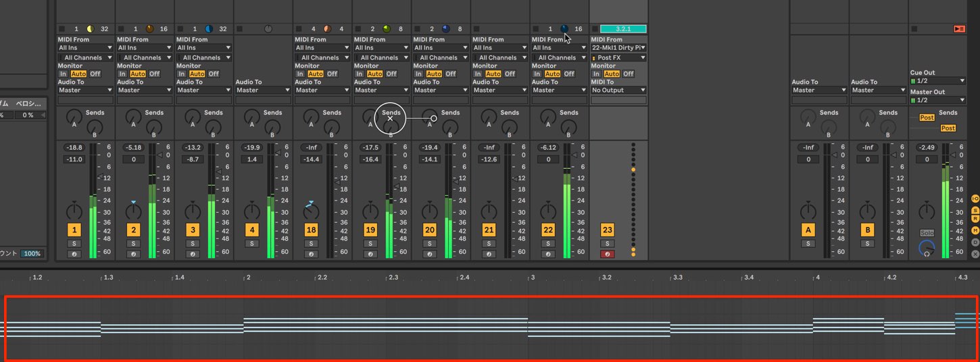Arm track 2 for recording

[133, 254]
